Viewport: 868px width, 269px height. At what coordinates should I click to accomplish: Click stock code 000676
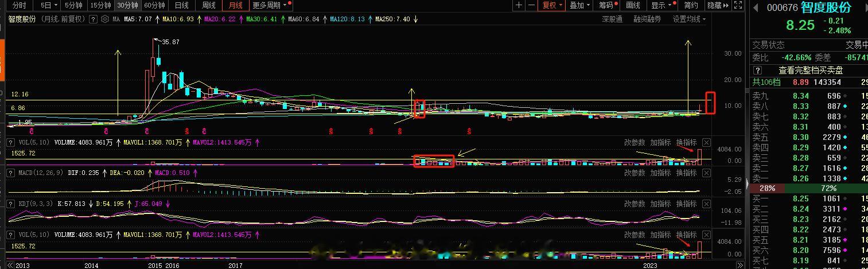[x=783, y=7]
